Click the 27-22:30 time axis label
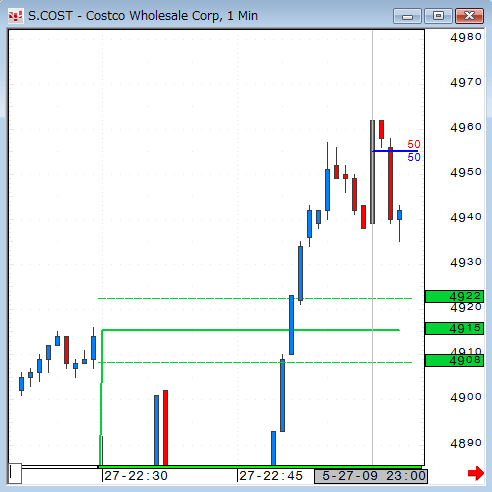492x492 pixels. [x=136, y=476]
